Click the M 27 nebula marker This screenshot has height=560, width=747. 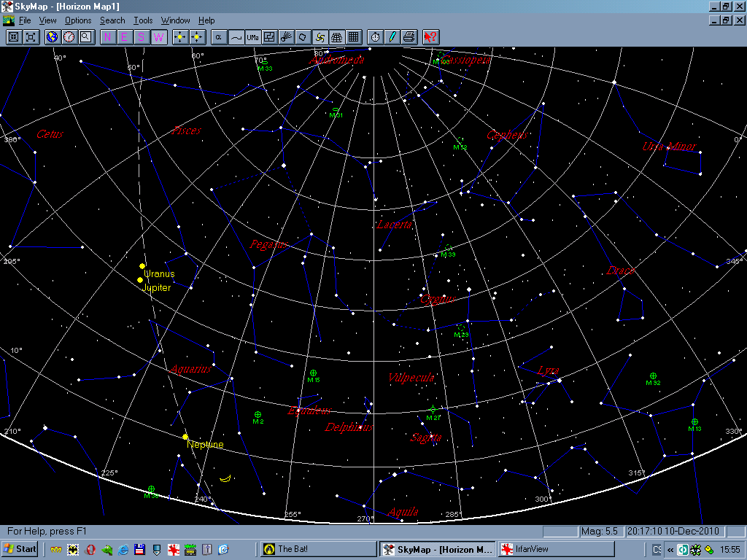(433, 410)
